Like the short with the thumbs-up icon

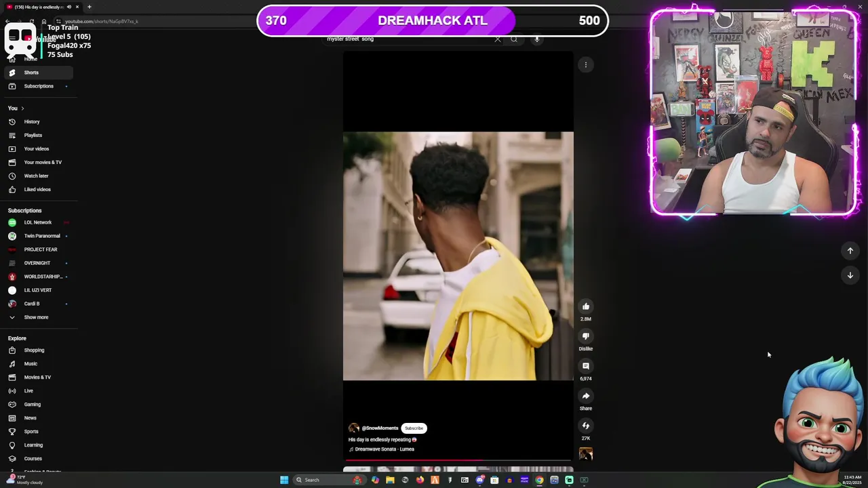pos(586,306)
